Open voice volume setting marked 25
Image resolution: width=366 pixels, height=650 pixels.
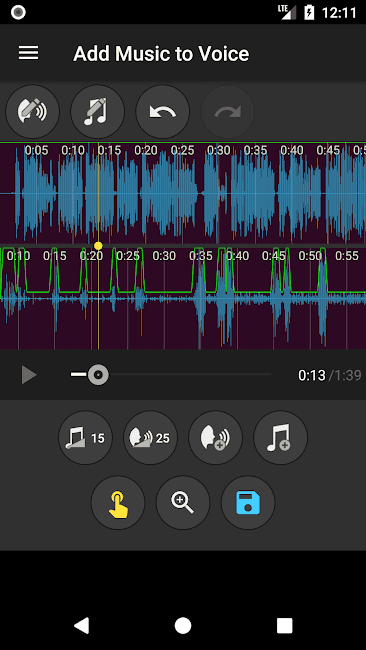pyautogui.click(x=150, y=437)
